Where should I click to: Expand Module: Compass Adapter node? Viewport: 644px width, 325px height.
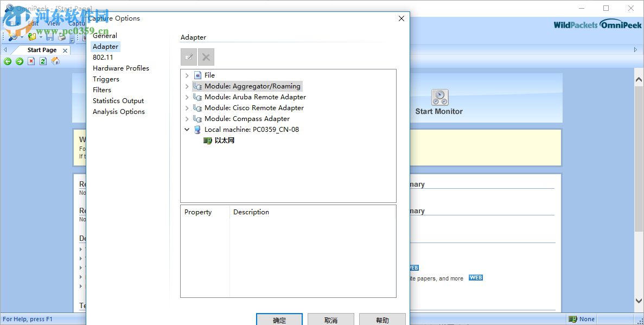point(187,119)
